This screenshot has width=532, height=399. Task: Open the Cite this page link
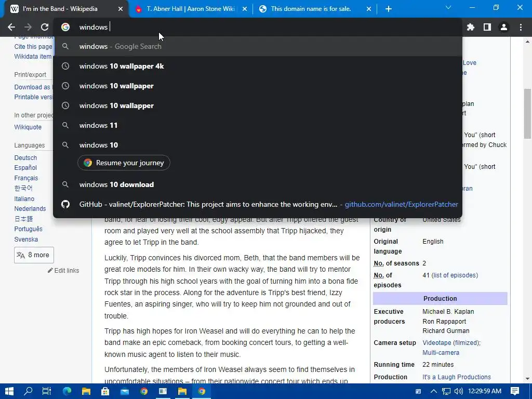click(33, 46)
